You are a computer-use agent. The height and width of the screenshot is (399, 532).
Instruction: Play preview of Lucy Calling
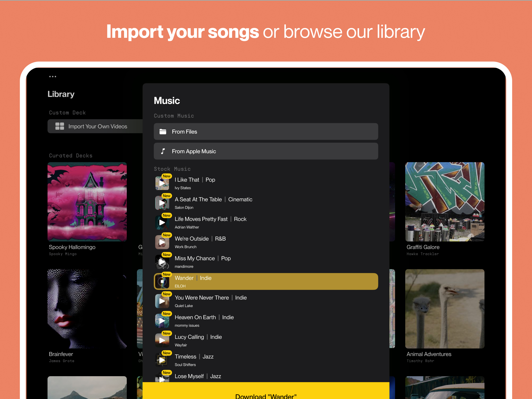(162, 341)
